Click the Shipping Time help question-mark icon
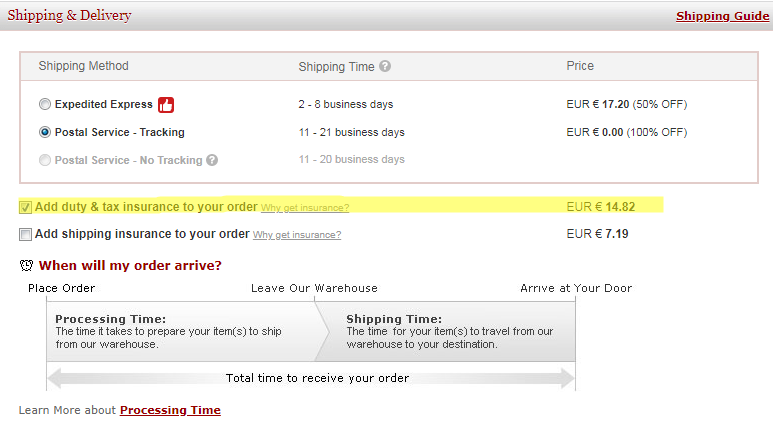773x424 pixels. pos(385,67)
